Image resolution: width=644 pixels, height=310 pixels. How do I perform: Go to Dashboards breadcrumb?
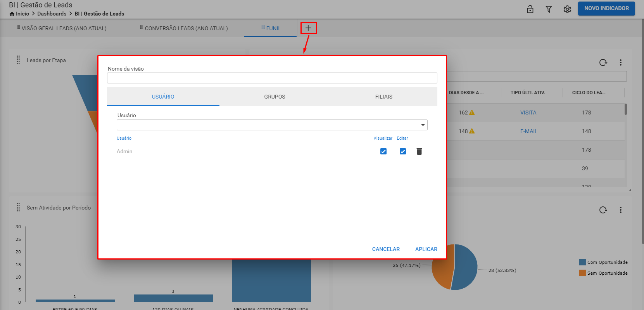(x=52, y=14)
